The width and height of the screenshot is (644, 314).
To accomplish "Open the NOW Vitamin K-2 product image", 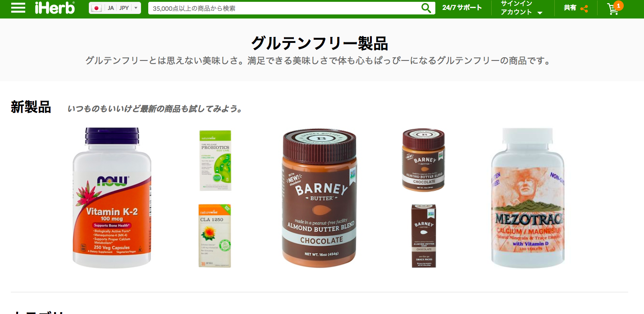I will (x=112, y=198).
